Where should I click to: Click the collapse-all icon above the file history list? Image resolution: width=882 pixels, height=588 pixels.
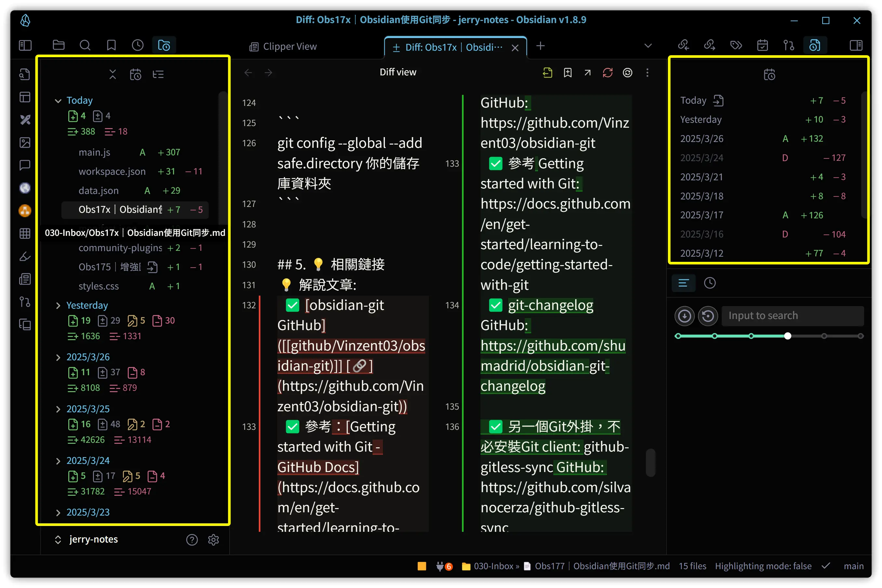[x=113, y=74]
